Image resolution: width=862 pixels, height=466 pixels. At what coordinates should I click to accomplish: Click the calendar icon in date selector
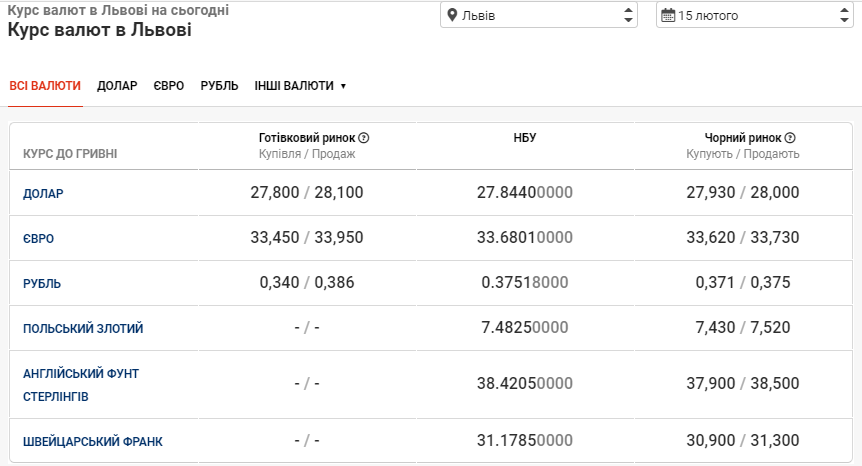click(x=668, y=15)
